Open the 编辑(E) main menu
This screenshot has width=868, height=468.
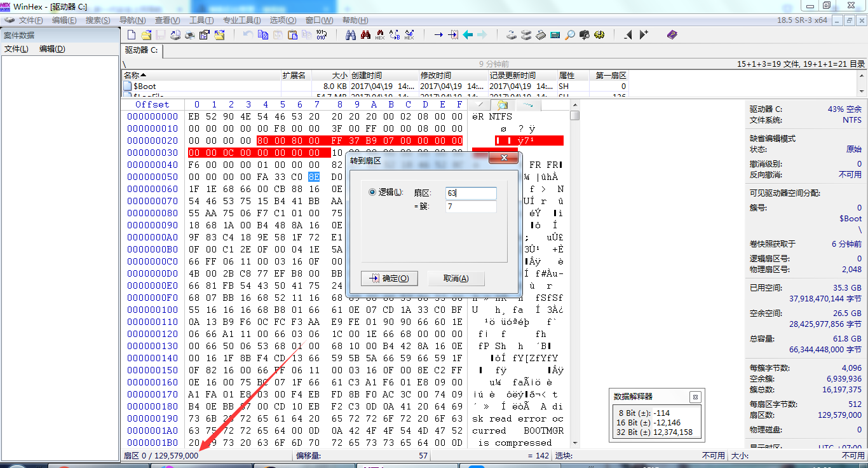pyautogui.click(x=64, y=20)
